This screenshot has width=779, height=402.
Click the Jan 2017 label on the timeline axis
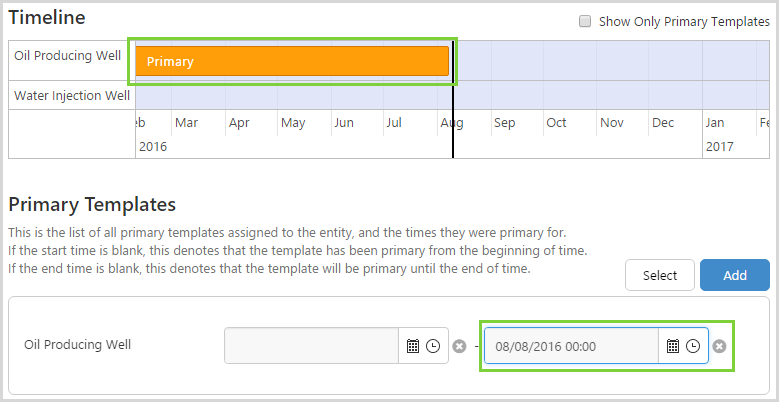tap(715, 123)
